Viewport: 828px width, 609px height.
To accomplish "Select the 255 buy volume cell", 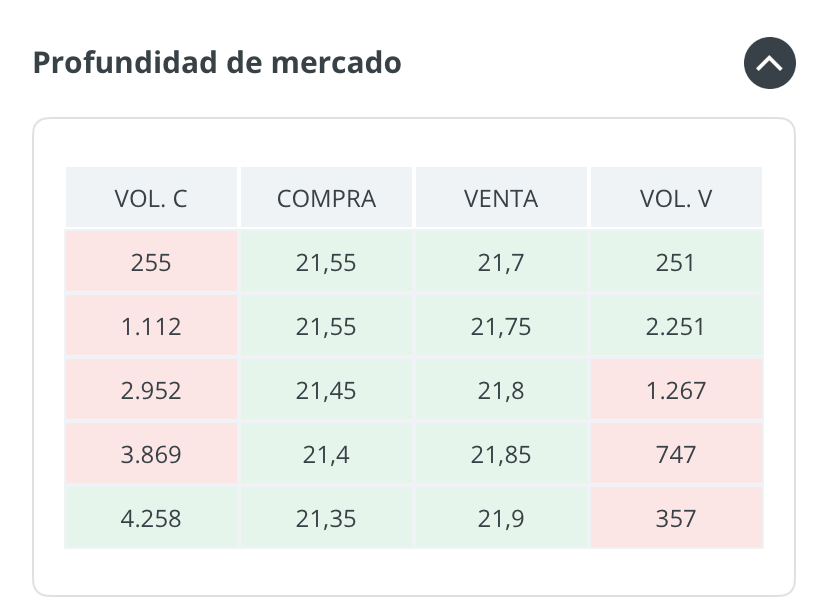I will tap(151, 263).
